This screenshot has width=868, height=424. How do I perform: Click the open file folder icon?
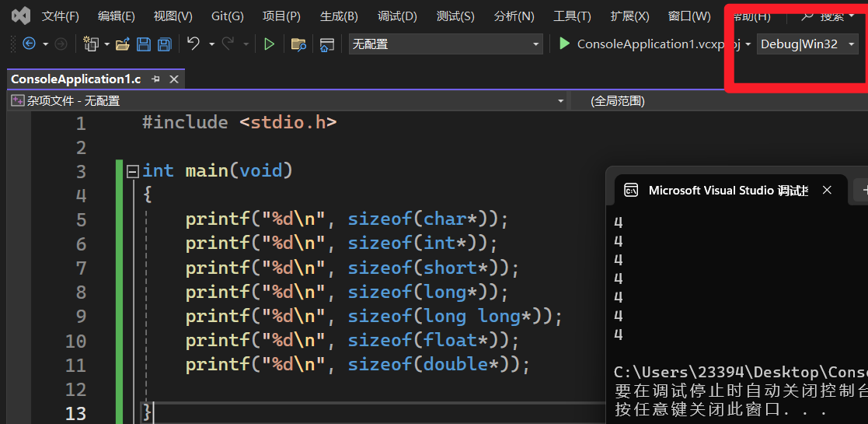pyautogui.click(x=123, y=44)
